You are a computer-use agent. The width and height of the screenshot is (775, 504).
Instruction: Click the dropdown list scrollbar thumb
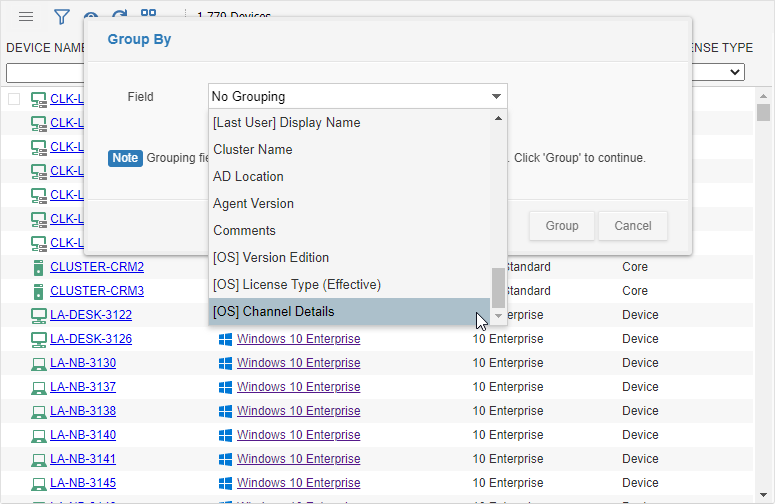pos(498,288)
